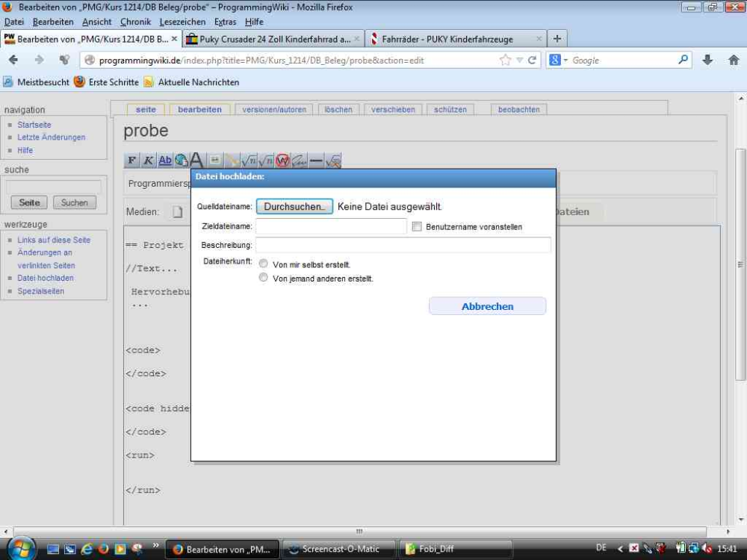The width and height of the screenshot is (747, 560).
Task: Click the nowiki red W icon
Action: [x=282, y=161]
